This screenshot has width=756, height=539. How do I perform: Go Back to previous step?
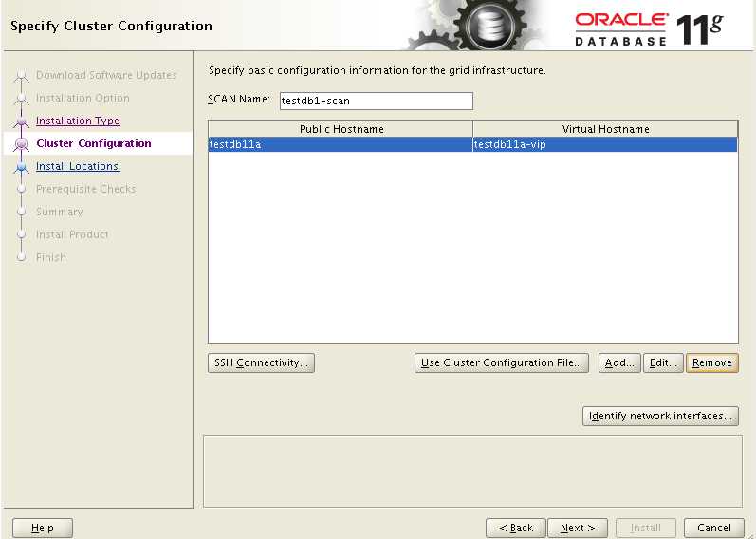coord(516,528)
